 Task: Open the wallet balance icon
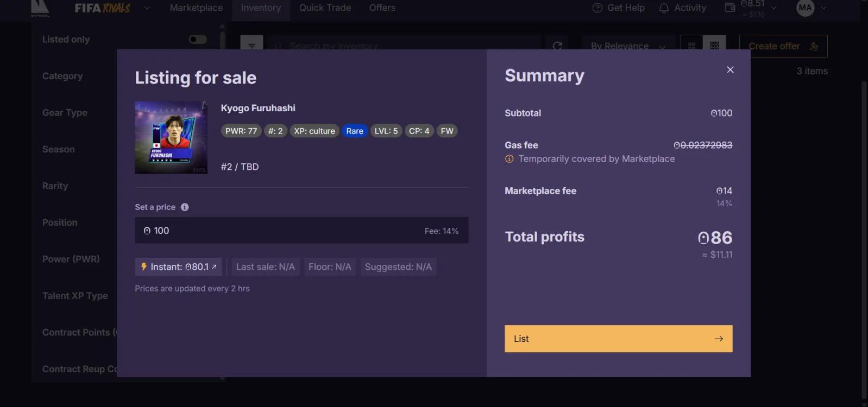[x=730, y=8]
